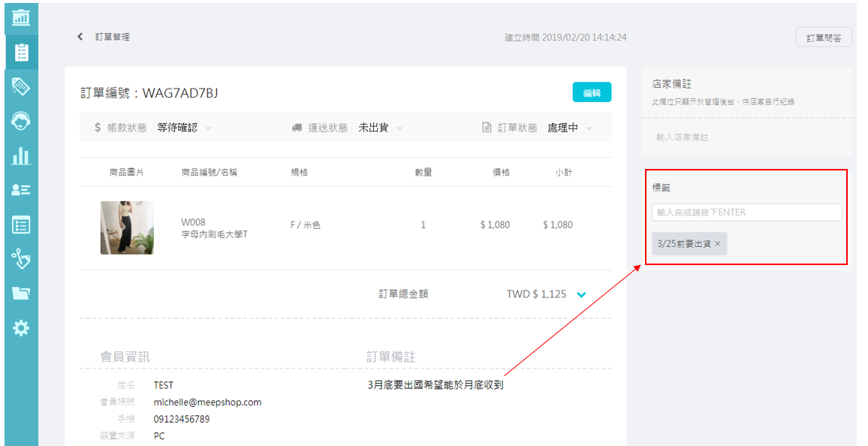Image resolution: width=868 pixels, height=446 pixels.
Task: Remove the 3/25前要出貨 tag
Action: [718, 244]
